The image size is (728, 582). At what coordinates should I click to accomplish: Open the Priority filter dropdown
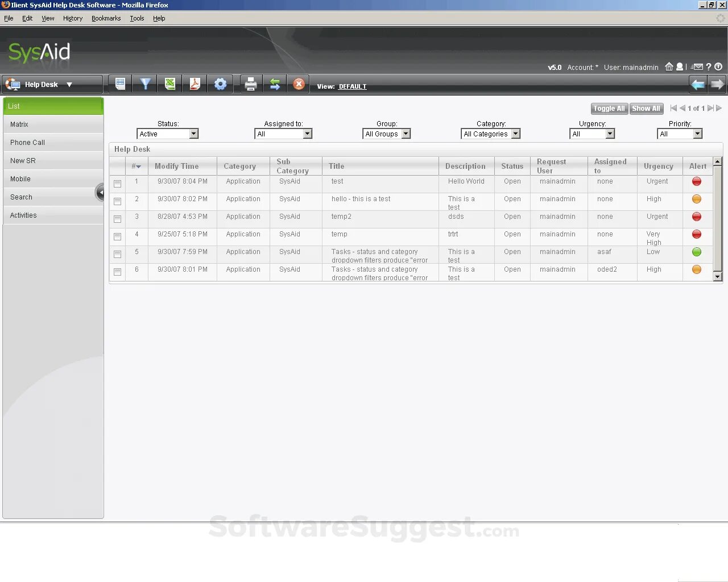[x=680, y=134]
